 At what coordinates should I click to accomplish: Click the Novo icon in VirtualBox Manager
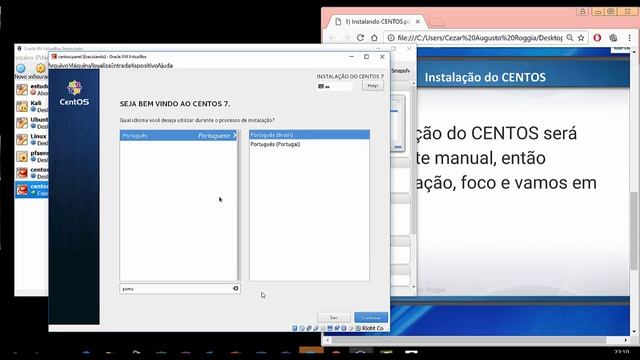[21, 69]
